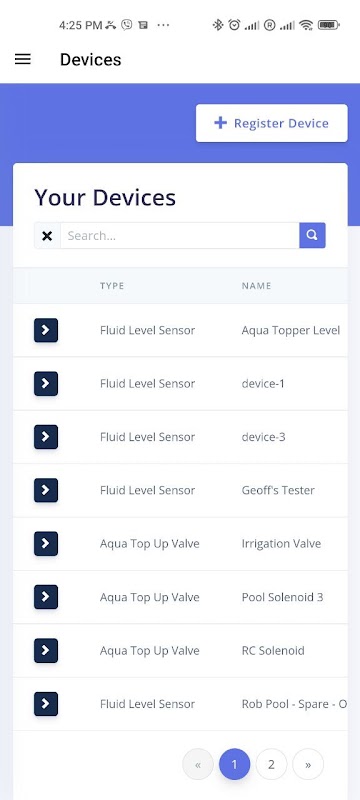Clear search with the X icon

click(x=47, y=236)
